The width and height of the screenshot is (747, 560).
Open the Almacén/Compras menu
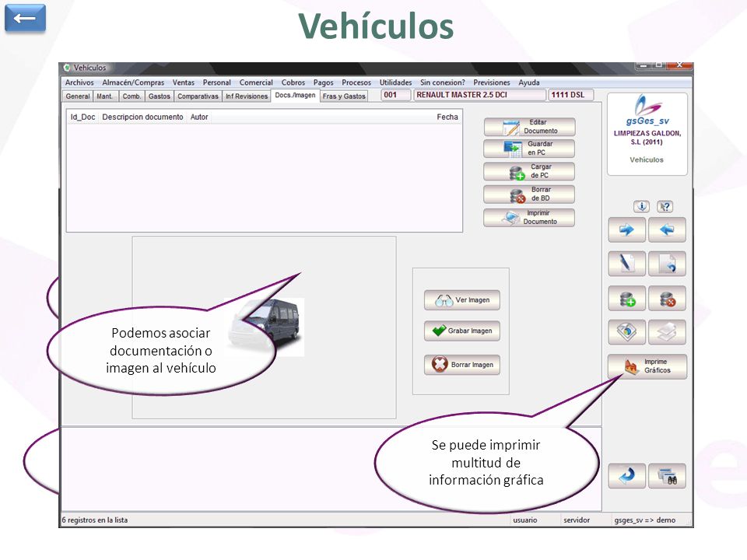(x=133, y=82)
